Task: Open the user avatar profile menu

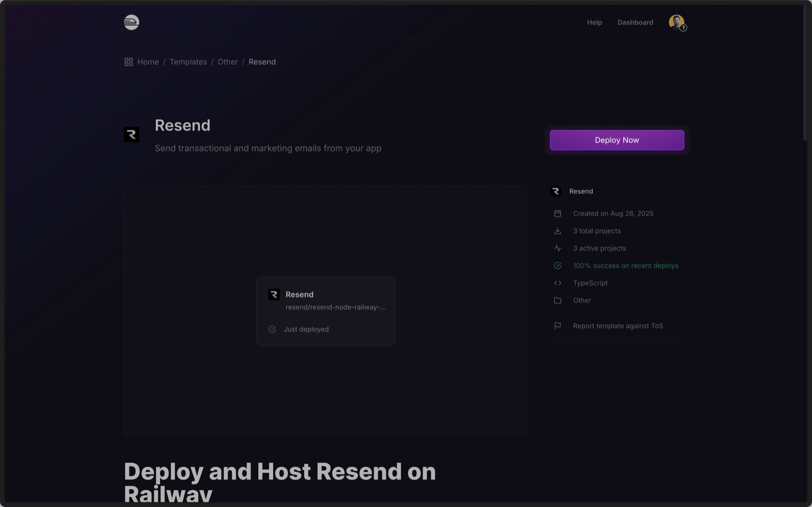Action: click(677, 22)
